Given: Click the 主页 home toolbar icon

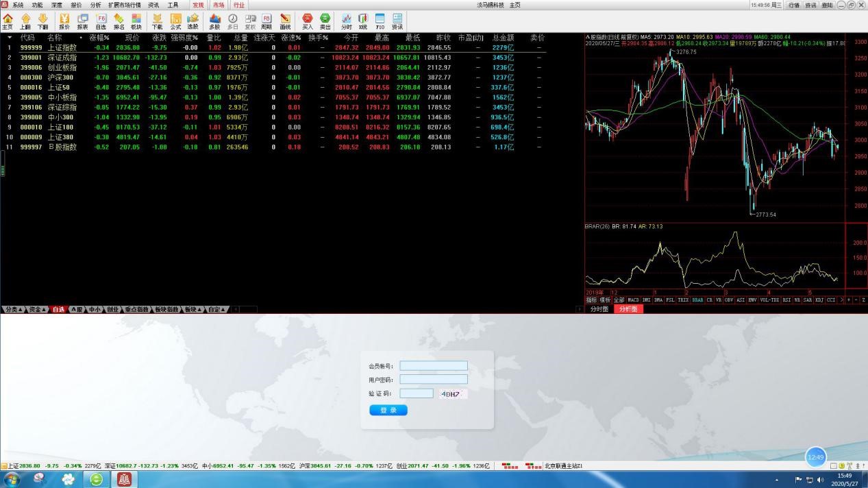Looking at the screenshot, I should pos(8,21).
